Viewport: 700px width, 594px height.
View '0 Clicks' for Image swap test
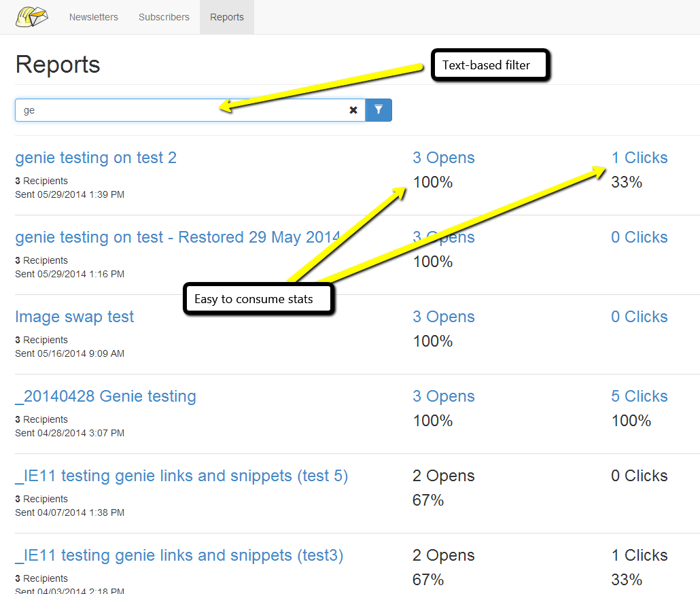(x=640, y=317)
